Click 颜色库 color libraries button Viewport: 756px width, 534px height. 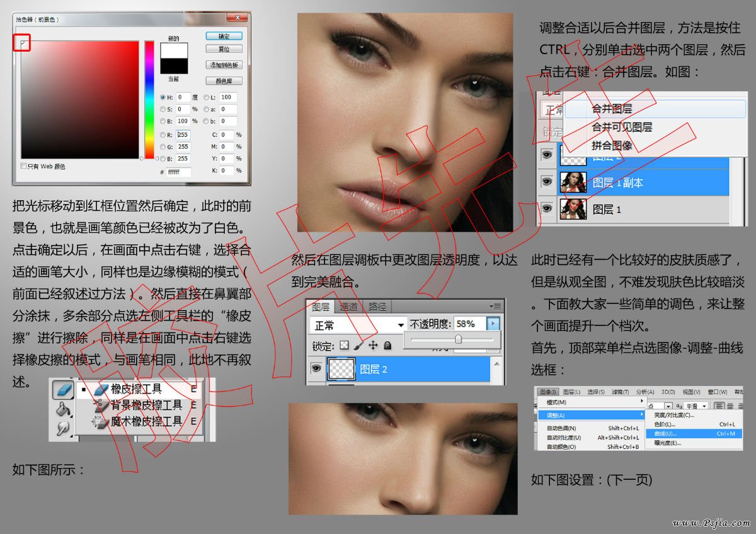[x=224, y=81]
